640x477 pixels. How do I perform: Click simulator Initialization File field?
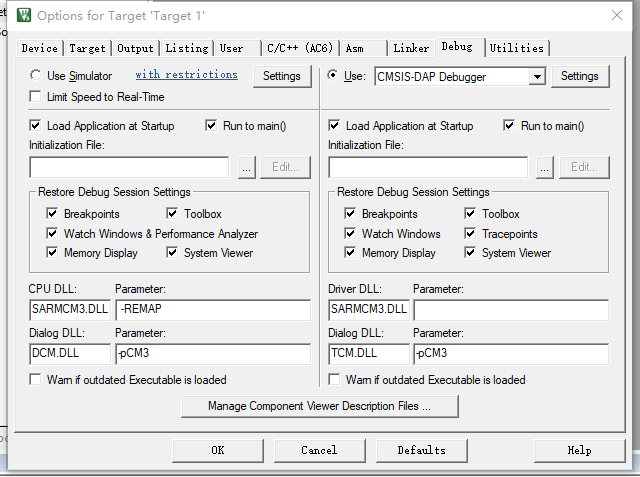(x=129, y=167)
